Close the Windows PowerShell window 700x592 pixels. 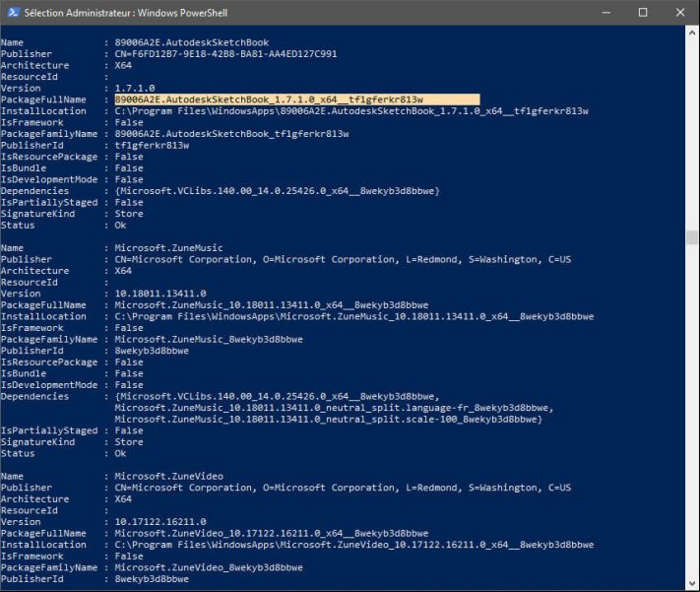coord(680,13)
